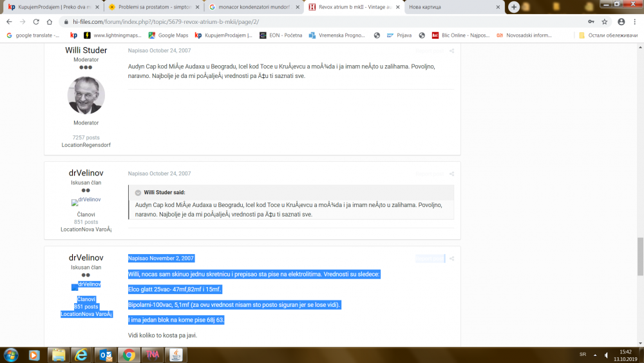This screenshot has height=363, width=644.
Task: Click the SR language indicator
Action: point(583,355)
